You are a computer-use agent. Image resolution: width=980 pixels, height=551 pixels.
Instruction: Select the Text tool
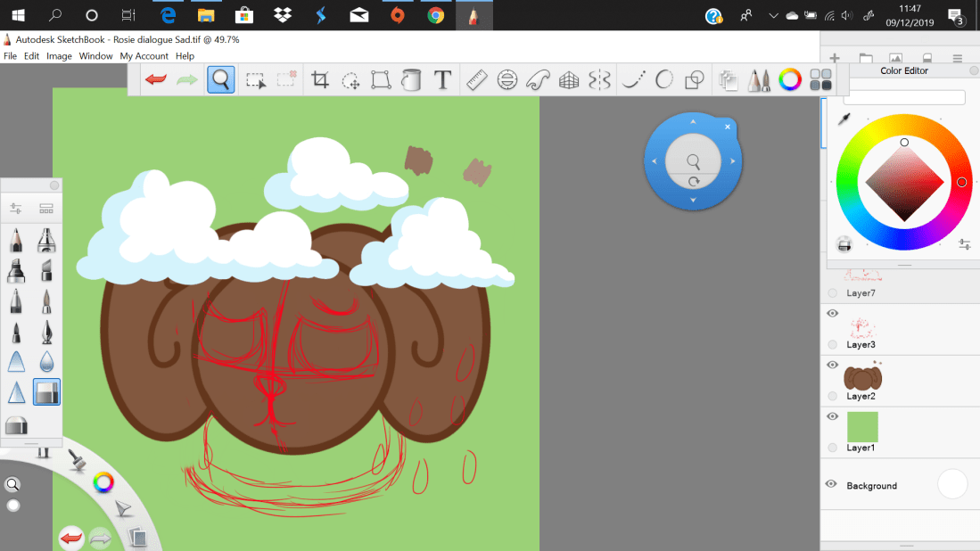pyautogui.click(x=442, y=79)
